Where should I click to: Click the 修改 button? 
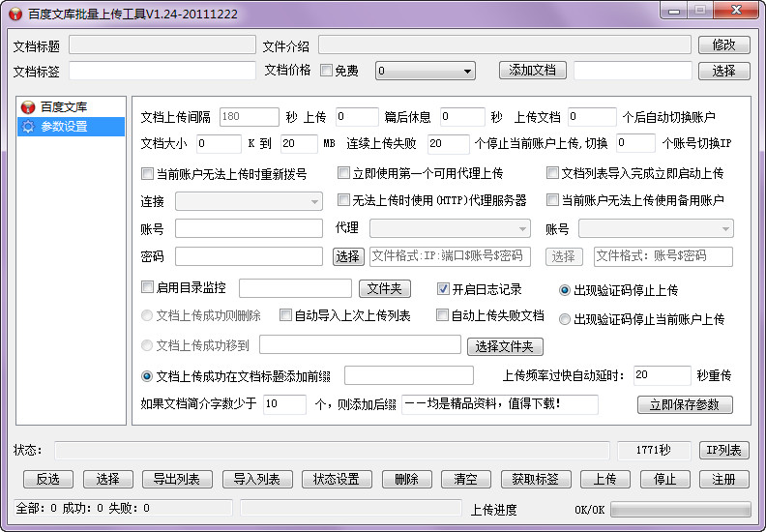coord(724,44)
